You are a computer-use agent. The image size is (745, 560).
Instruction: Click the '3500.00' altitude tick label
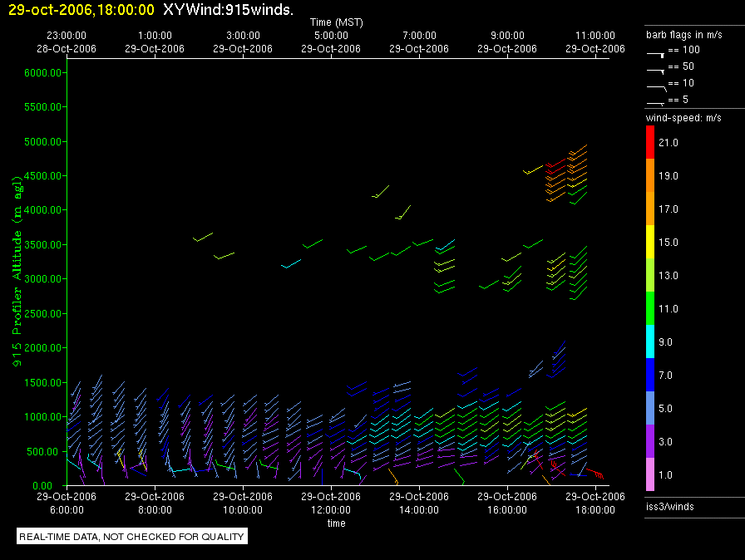(42, 245)
